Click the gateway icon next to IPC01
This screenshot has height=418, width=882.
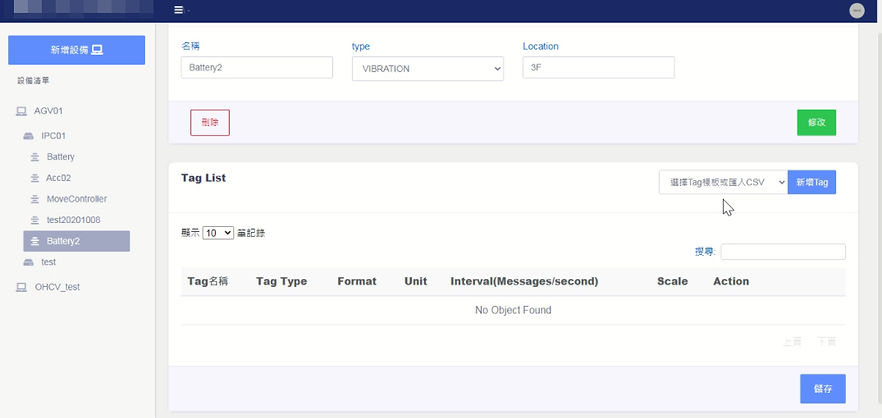pyautogui.click(x=29, y=136)
